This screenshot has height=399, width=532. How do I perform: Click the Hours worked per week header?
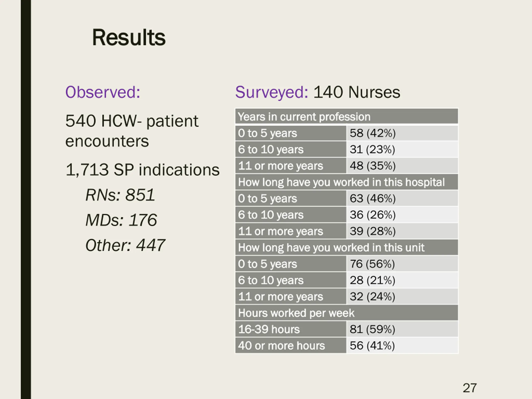coord(296,313)
